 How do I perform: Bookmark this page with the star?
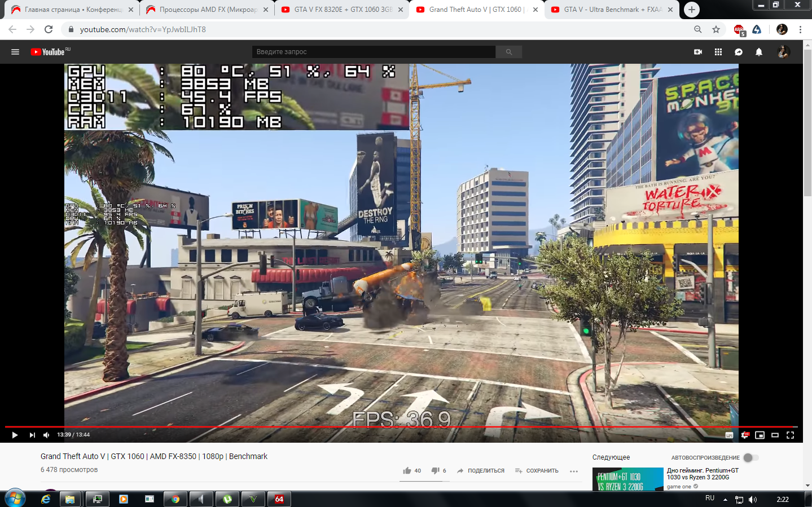pyautogui.click(x=716, y=29)
